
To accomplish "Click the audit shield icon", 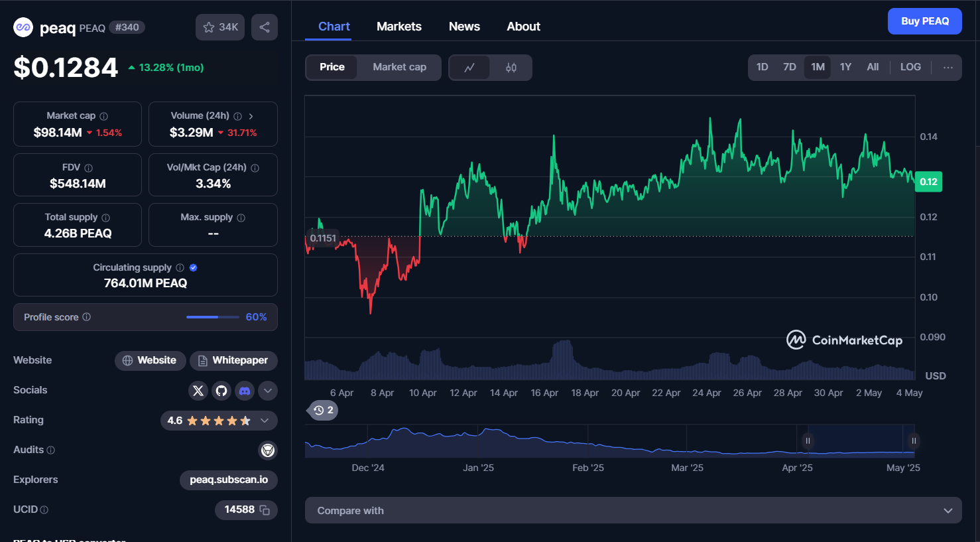I will tap(268, 450).
